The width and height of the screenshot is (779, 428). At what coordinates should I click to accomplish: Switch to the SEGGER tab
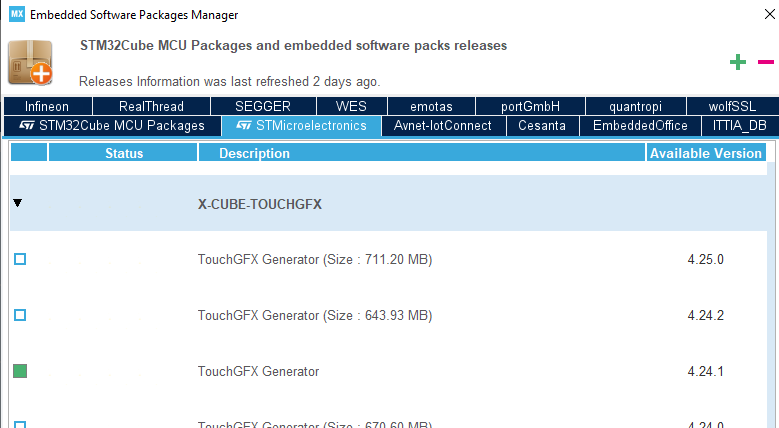pyautogui.click(x=263, y=106)
